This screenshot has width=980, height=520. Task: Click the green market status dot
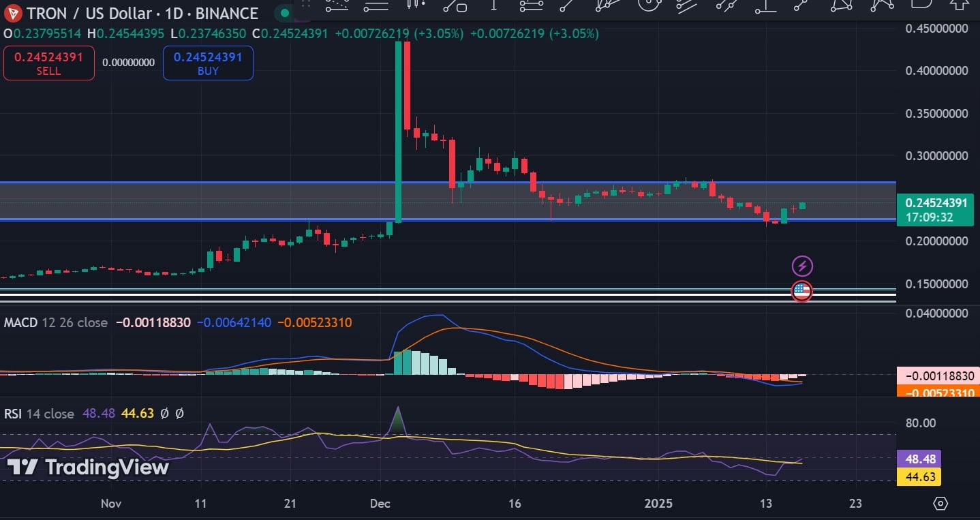point(284,13)
